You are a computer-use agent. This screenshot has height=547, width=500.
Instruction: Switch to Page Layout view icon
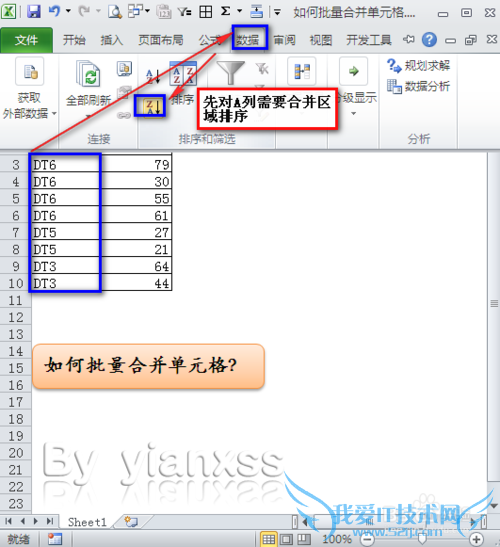pyautogui.click(x=286, y=539)
